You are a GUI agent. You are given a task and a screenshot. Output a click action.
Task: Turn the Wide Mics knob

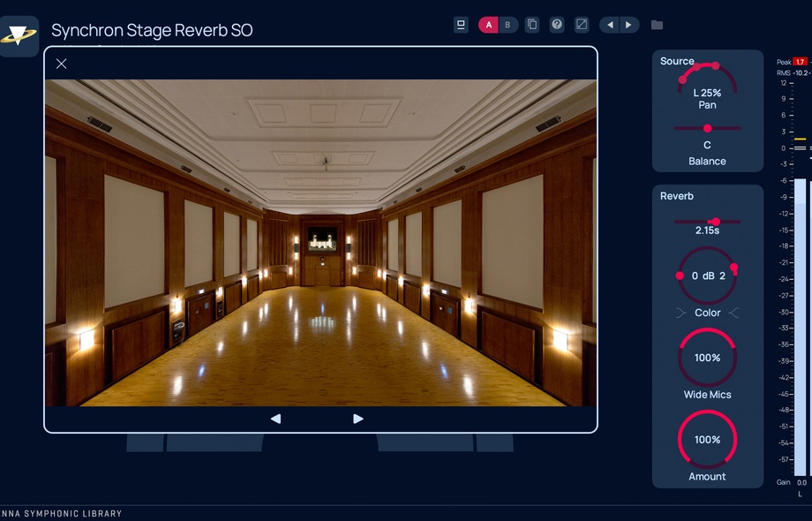(x=707, y=358)
